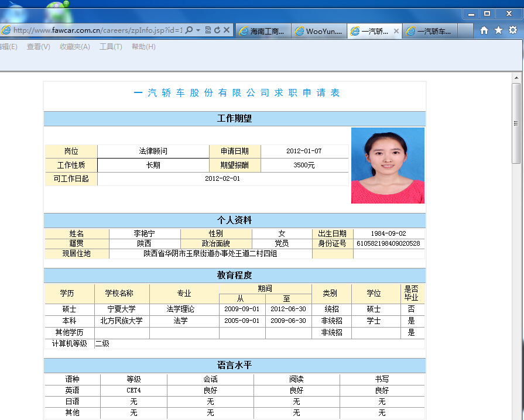The image size is (524, 420).
Task: Click the 其他学历 row label
Action: [69, 332]
